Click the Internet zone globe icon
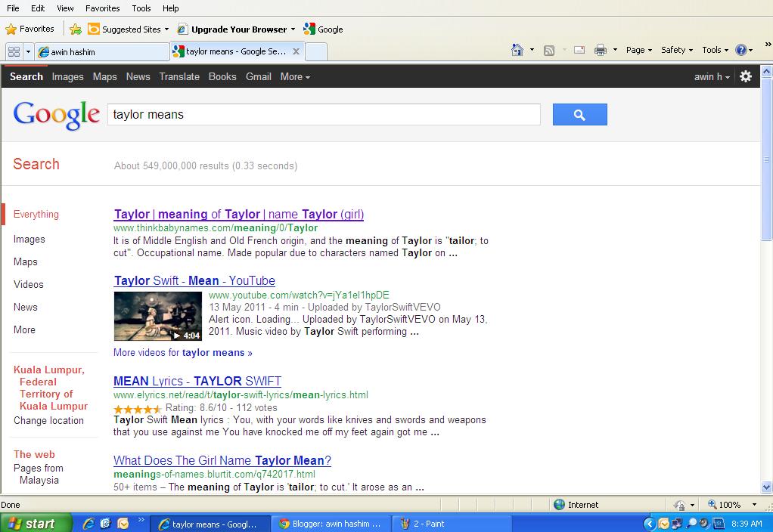This screenshot has width=773, height=532. tap(559, 504)
